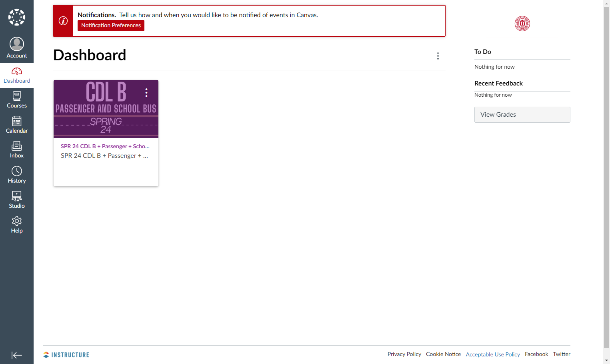The height and width of the screenshot is (364, 610).
Task: Open the Cookie Notice link
Action: click(x=443, y=354)
